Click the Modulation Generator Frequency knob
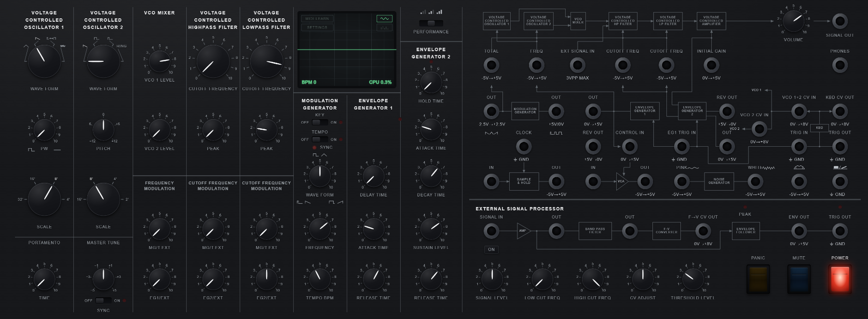868x319 pixels. [320, 229]
